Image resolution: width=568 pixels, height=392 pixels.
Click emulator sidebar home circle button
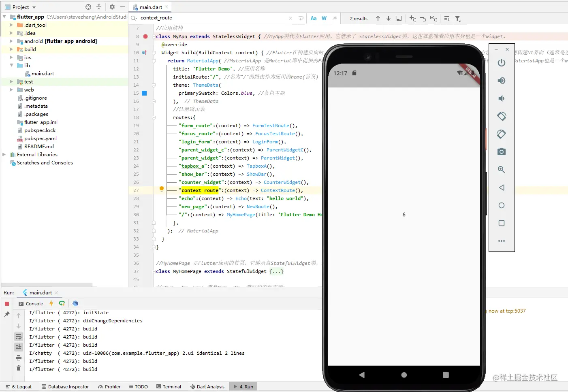502,205
